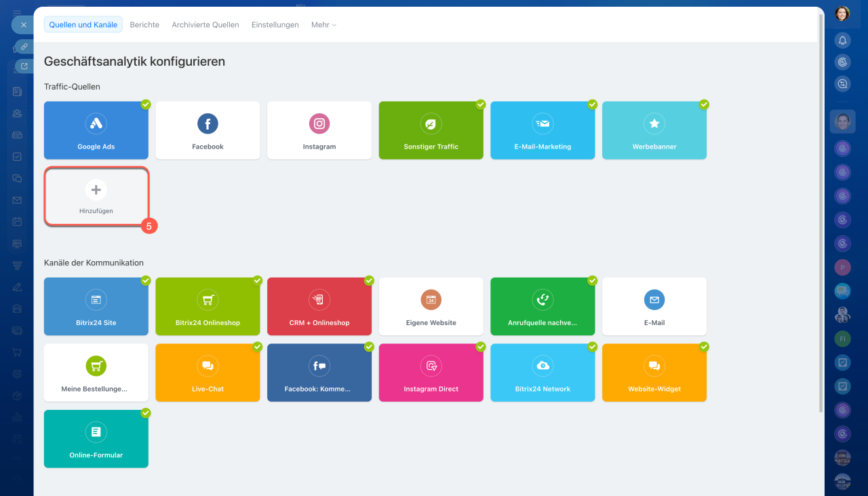Go to the Einstellungen tab

click(x=275, y=25)
